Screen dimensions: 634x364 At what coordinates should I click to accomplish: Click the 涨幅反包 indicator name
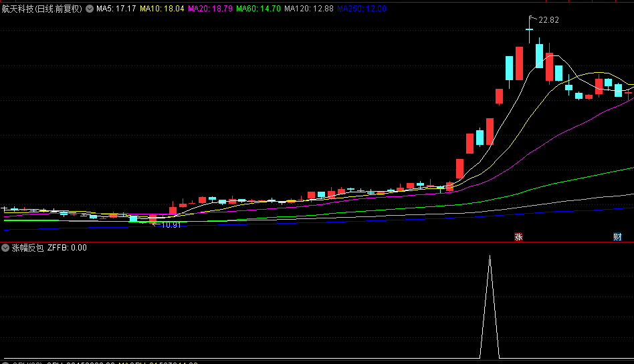[27, 248]
